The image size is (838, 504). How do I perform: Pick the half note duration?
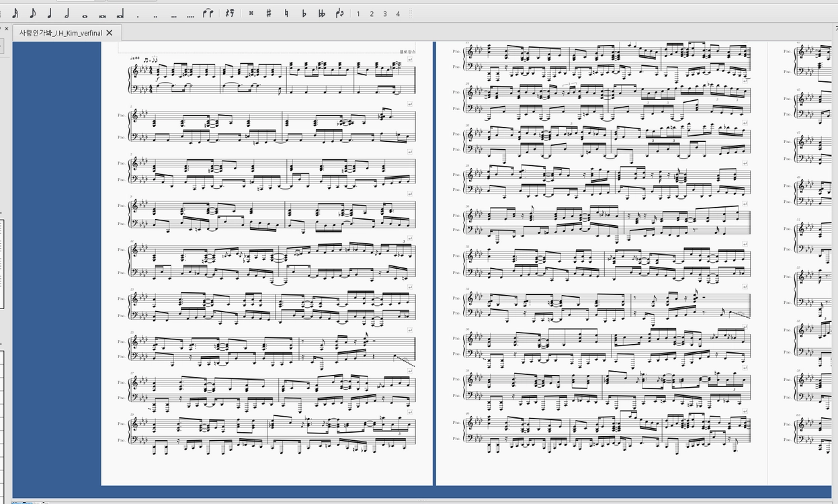click(x=67, y=13)
